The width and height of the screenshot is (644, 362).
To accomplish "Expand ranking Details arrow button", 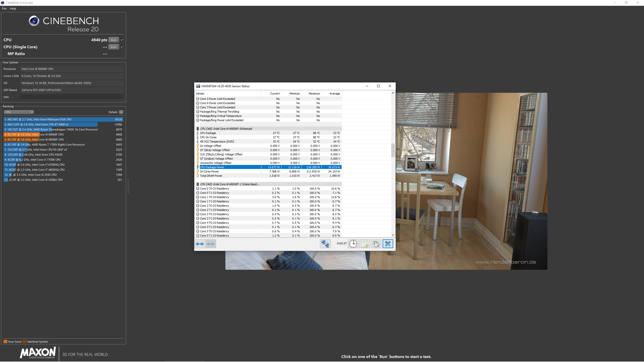I will (x=121, y=112).
